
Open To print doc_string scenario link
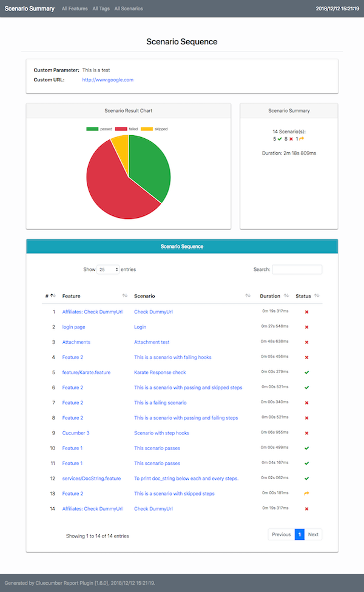click(x=186, y=479)
